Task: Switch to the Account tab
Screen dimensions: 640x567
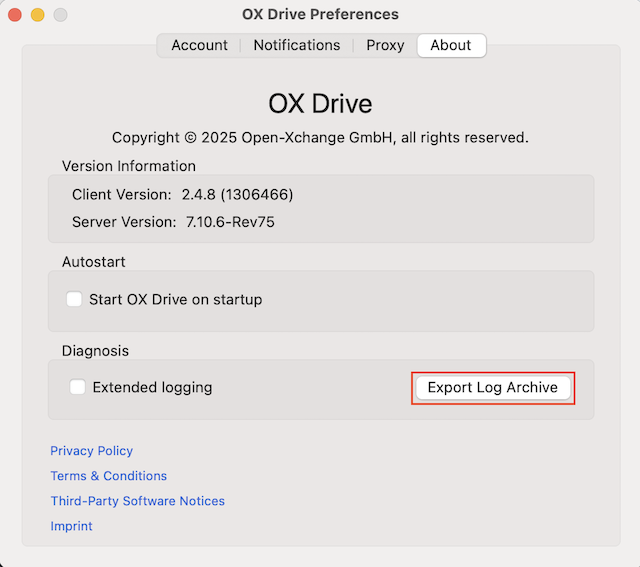Action: (199, 45)
